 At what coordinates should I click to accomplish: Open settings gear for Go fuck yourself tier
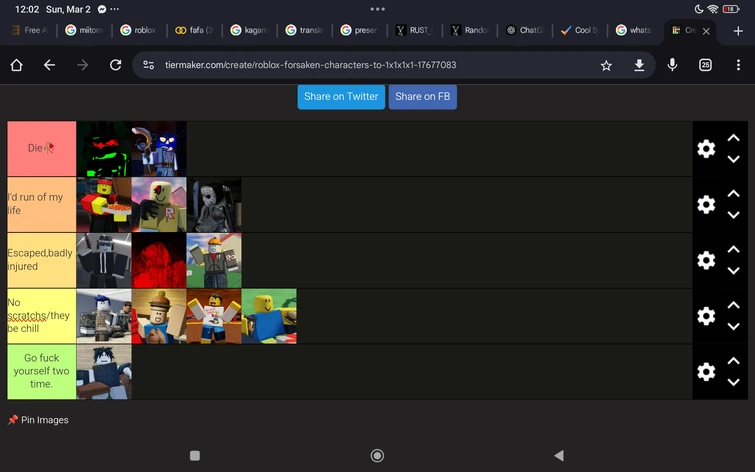tap(706, 372)
